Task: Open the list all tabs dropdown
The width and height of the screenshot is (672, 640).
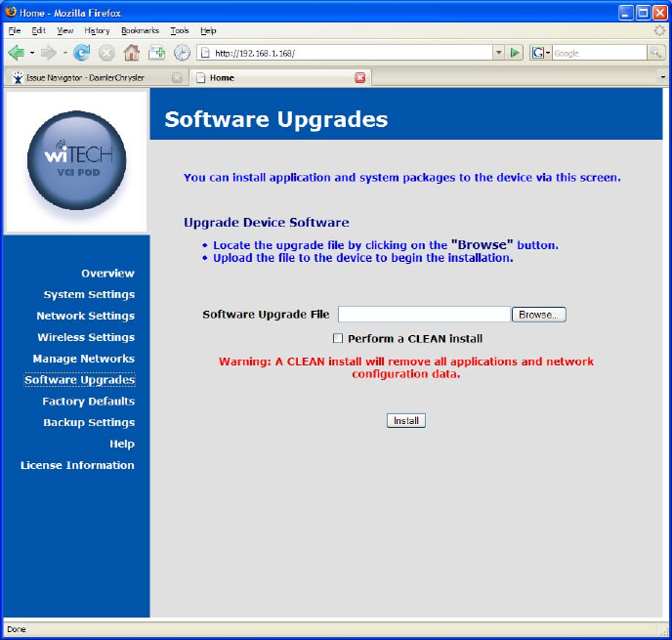Action: click(x=662, y=77)
